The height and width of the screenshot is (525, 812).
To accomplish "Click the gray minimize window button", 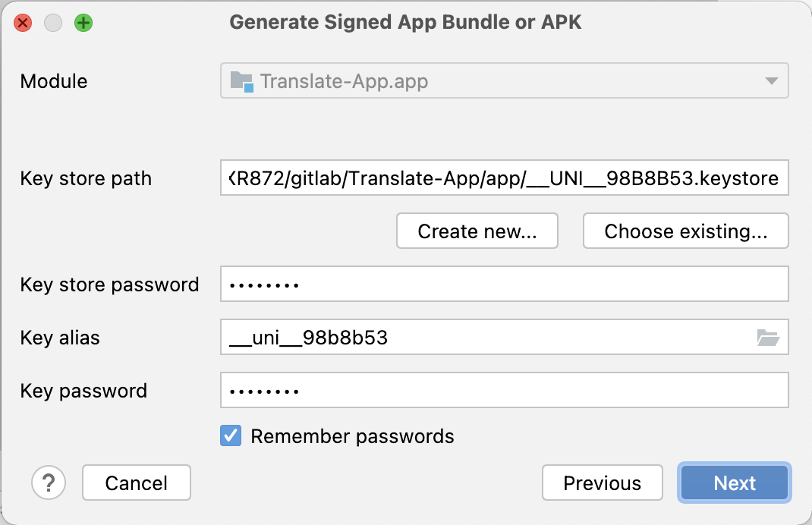I will coord(53,23).
